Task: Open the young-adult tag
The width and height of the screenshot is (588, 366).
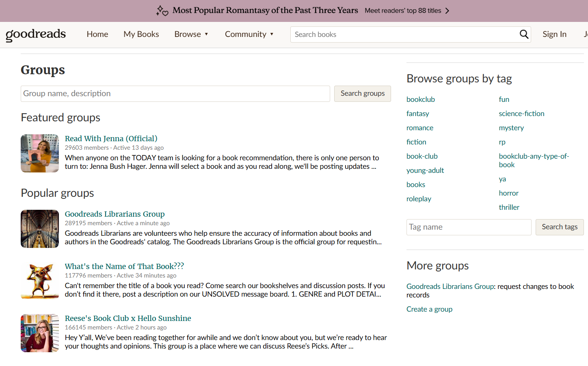Action: pyautogui.click(x=425, y=170)
